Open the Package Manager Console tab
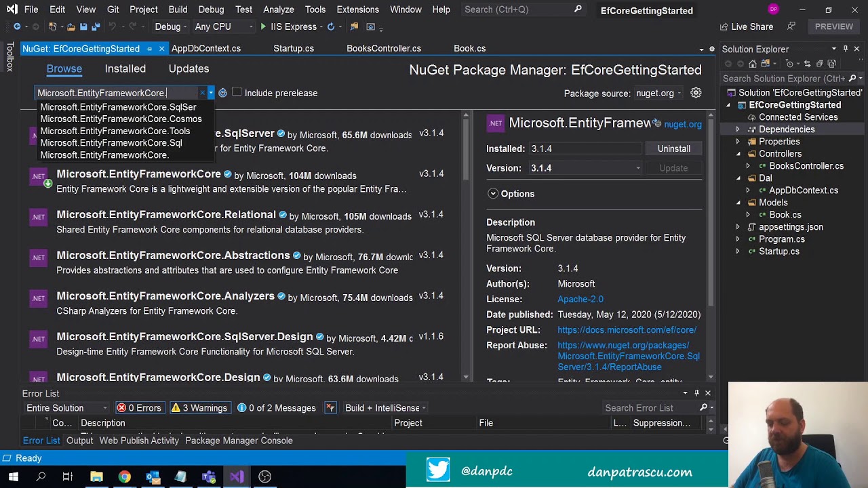 click(x=239, y=441)
